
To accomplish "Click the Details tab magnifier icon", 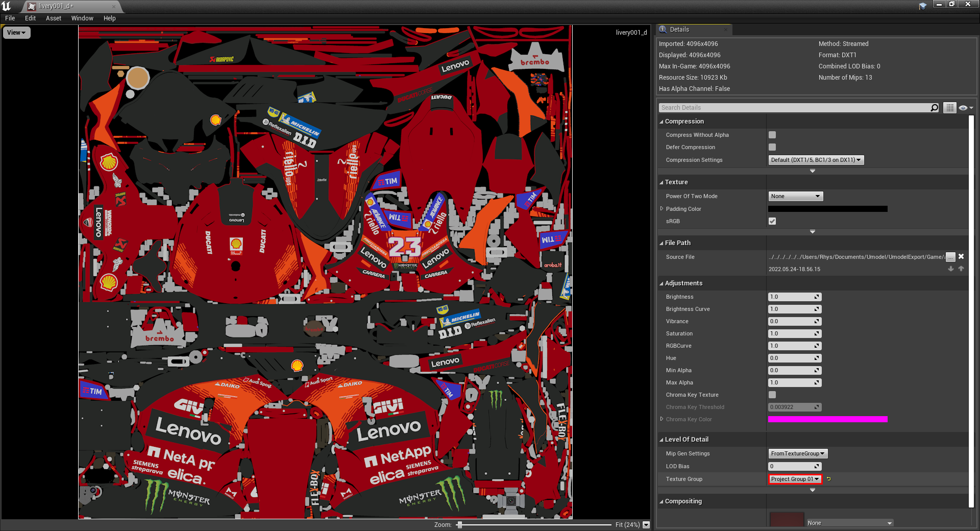I will pyautogui.click(x=663, y=29).
